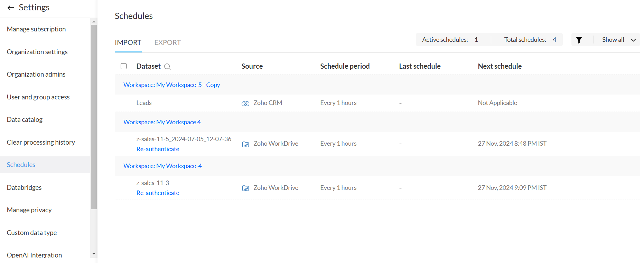Go to Organization settings
This screenshot has height=263, width=644.
pos(37,52)
